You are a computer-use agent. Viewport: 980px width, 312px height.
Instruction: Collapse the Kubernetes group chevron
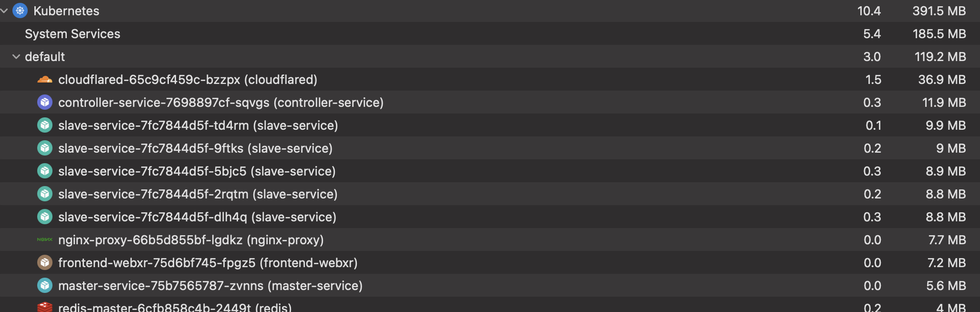coord(4,10)
